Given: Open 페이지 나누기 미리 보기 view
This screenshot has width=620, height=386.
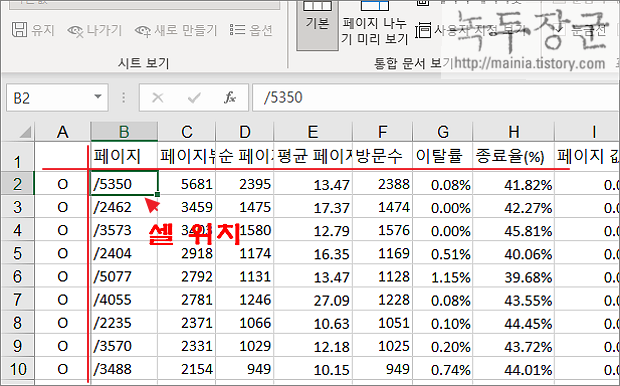Looking at the screenshot, I should point(374,25).
